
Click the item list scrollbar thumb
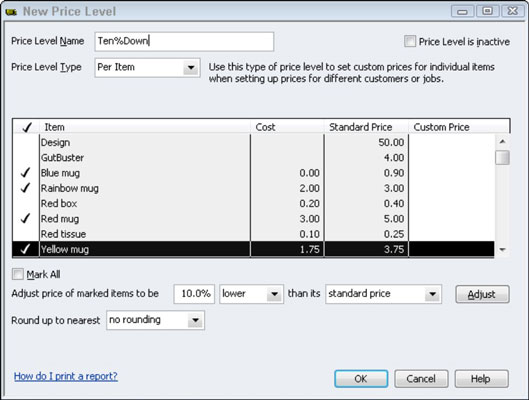(502, 158)
